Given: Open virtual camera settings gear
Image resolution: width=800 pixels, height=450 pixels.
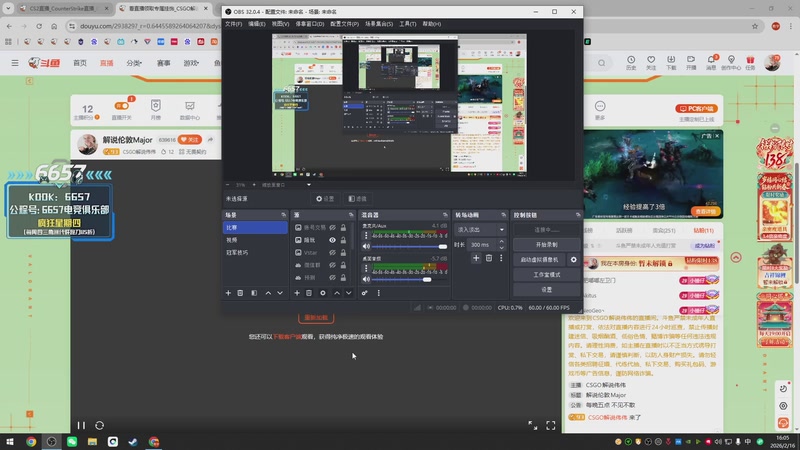Looking at the screenshot, I should (x=573, y=260).
